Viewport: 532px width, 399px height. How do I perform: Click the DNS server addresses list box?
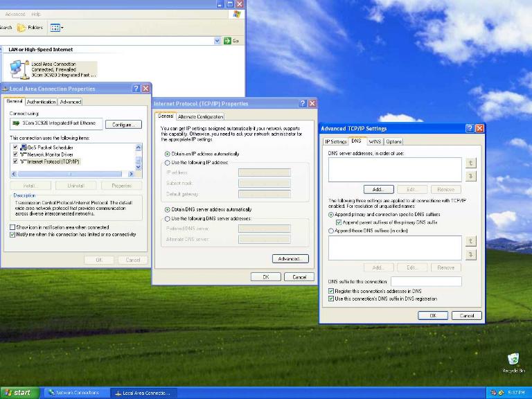(395, 170)
